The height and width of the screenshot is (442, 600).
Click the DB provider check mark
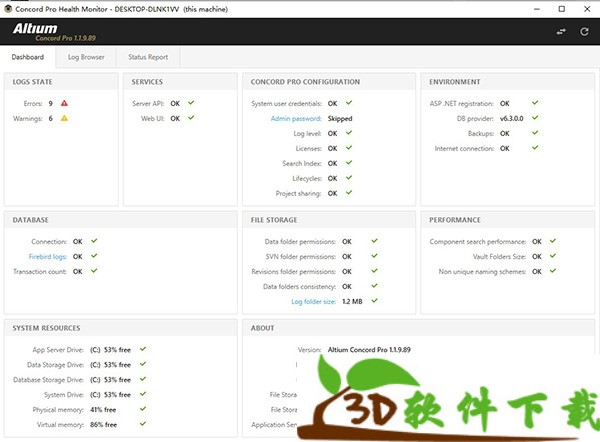pyautogui.click(x=535, y=117)
